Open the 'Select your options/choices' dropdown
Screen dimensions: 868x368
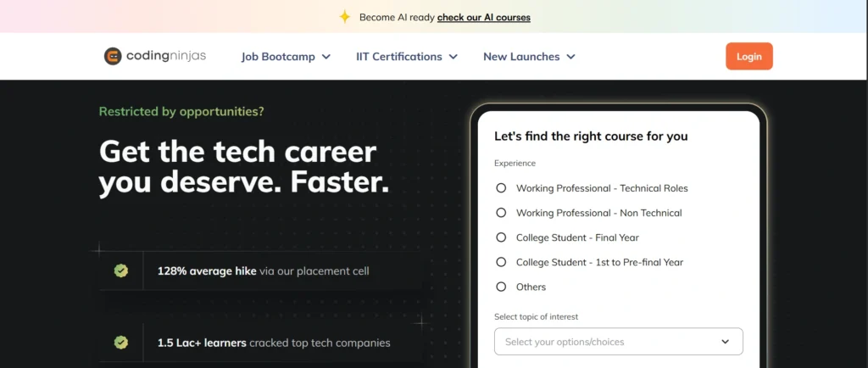(618, 342)
